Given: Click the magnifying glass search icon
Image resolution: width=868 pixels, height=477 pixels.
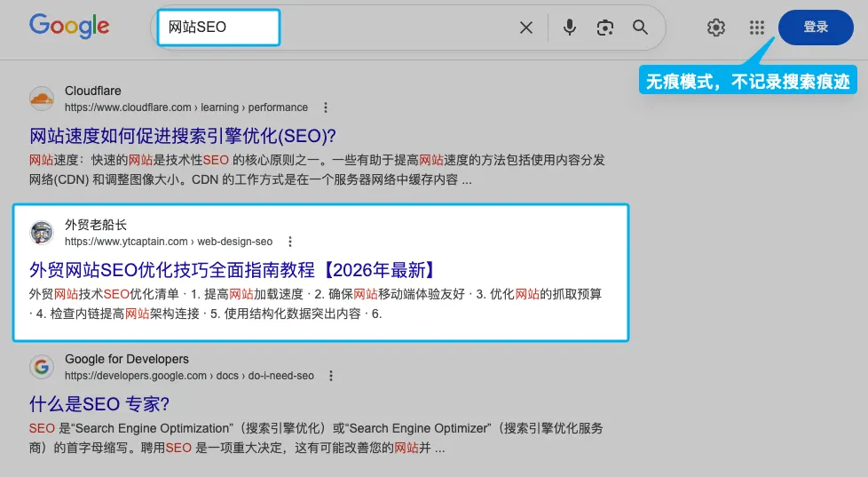Looking at the screenshot, I should click(640, 28).
